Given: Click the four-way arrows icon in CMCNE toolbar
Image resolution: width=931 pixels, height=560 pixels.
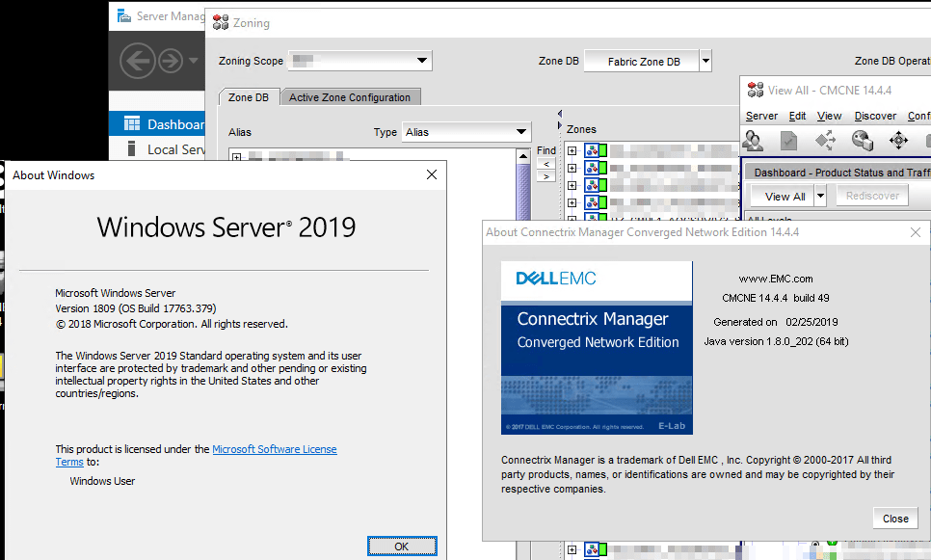Looking at the screenshot, I should [x=898, y=141].
